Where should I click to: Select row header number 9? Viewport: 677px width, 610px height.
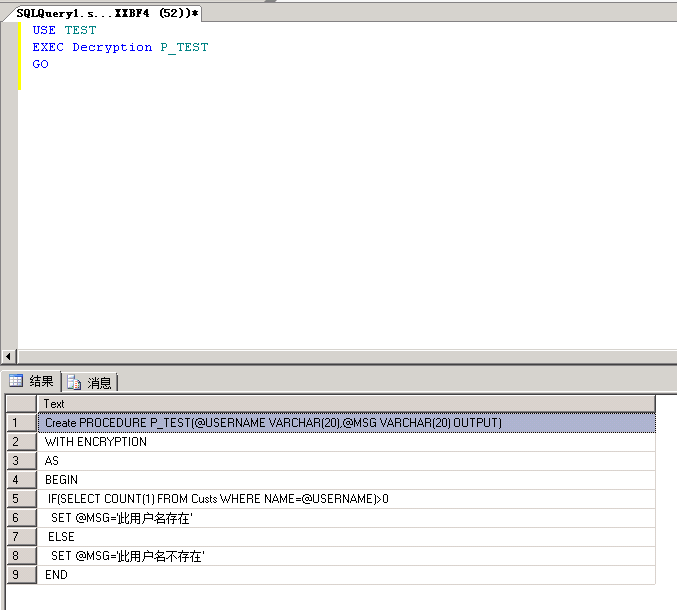click(21, 575)
